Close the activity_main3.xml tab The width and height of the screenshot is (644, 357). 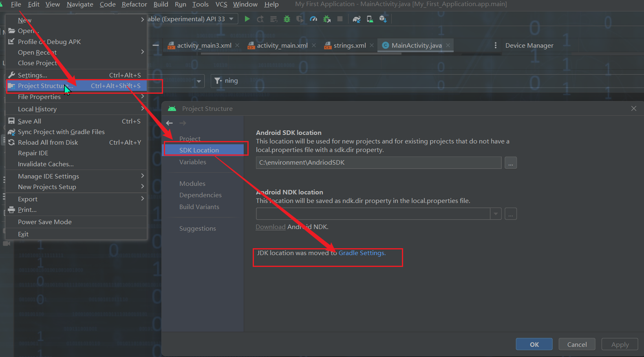pyautogui.click(x=237, y=46)
